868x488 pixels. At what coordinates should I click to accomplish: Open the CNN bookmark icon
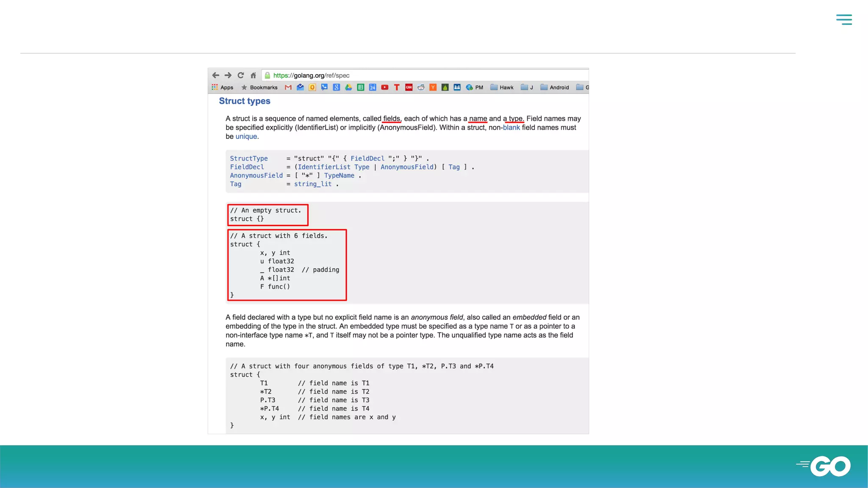409,87
